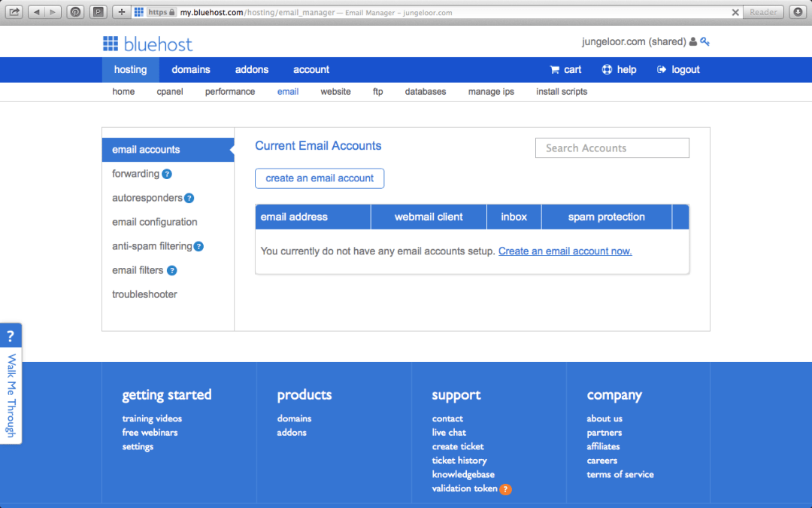Open partners footer link
Screen dimensions: 812x508
coord(604,432)
